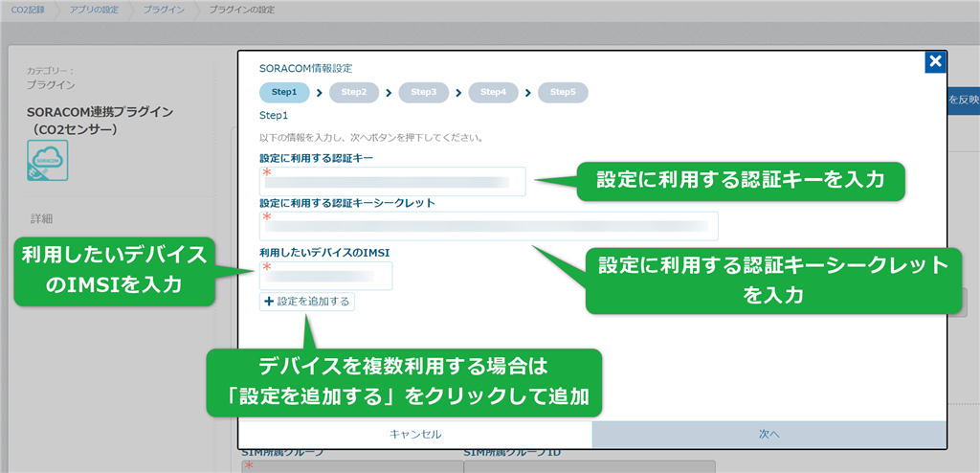Image resolution: width=980 pixels, height=473 pixels.
Task: Click the SIM所属グループ field behind dialog
Action: 352,466
